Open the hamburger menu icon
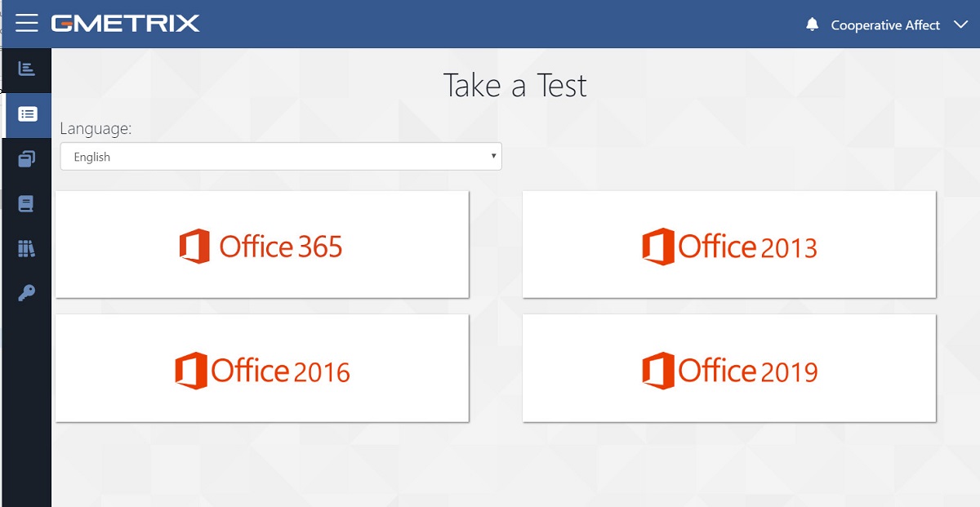The height and width of the screenshot is (507, 980). pyautogui.click(x=27, y=23)
